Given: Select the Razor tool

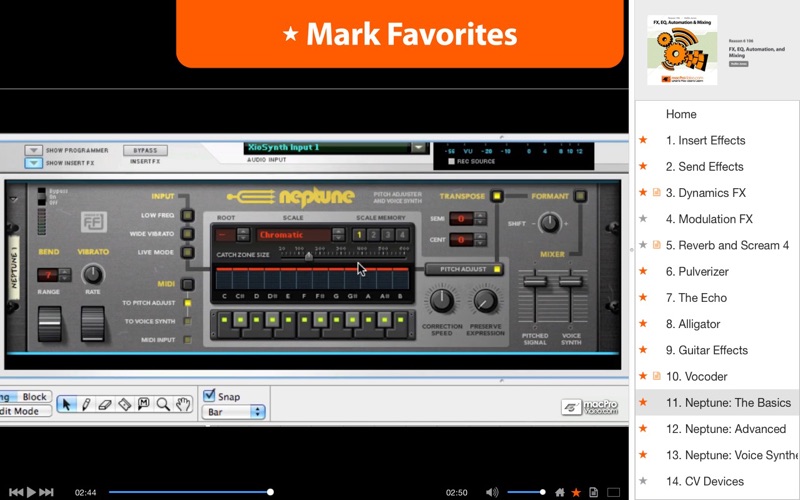Looking at the screenshot, I should point(124,404).
